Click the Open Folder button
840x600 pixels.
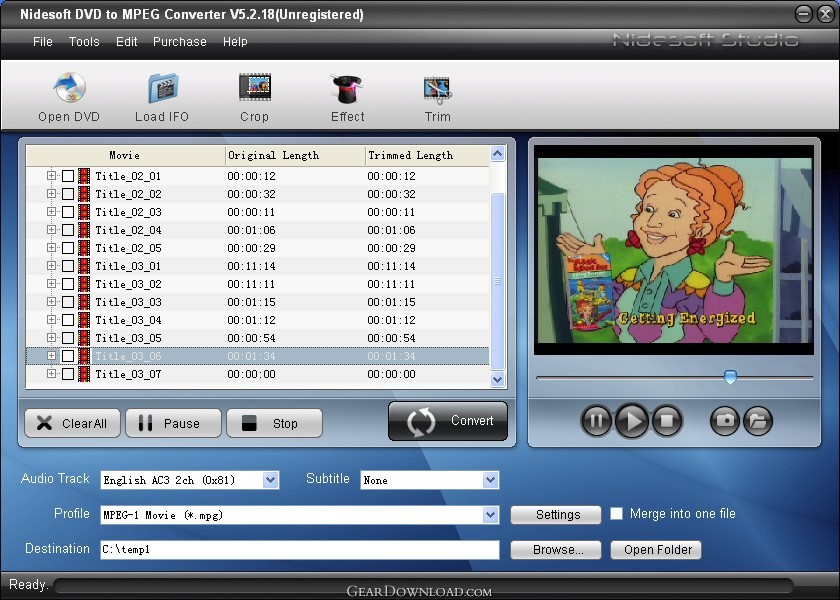tap(656, 550)
